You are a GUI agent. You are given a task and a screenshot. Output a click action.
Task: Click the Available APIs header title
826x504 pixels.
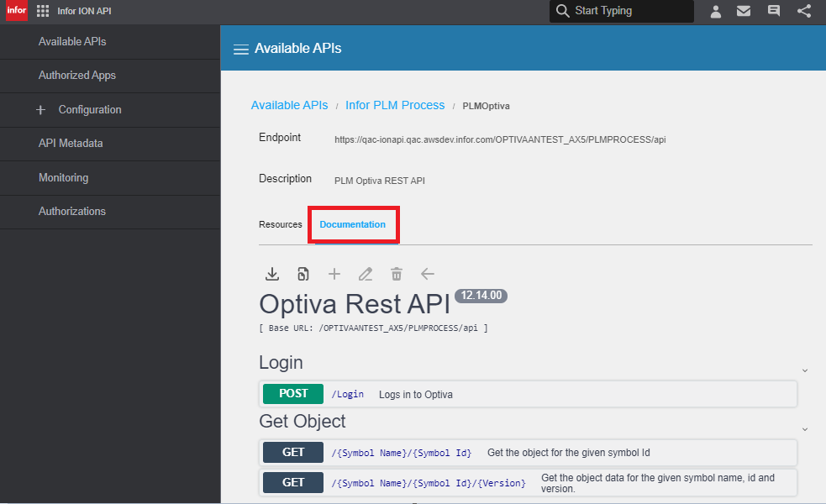tap(297, 49)
